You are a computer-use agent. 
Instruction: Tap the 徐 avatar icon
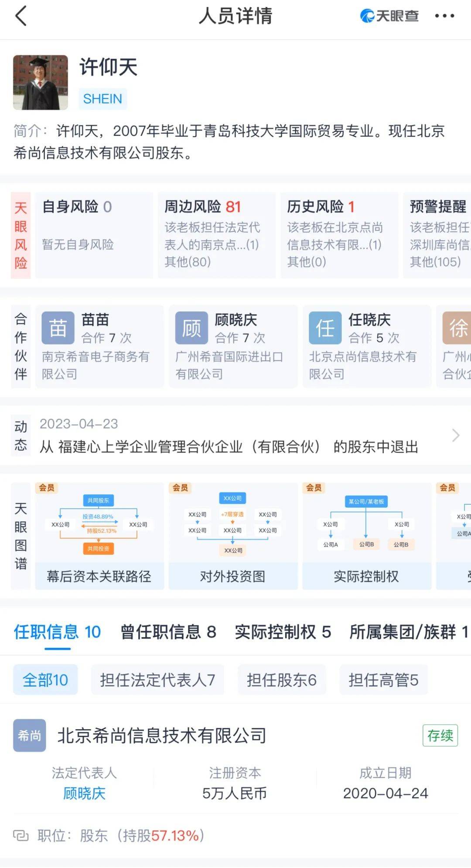tap(457, 328)
